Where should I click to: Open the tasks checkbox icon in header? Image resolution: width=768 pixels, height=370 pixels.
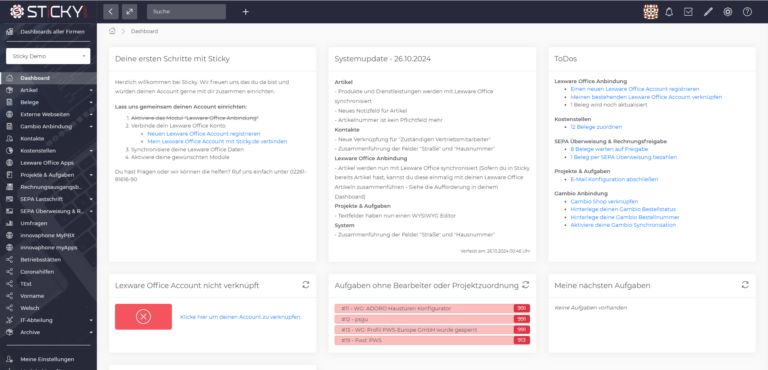coord(688,12)
